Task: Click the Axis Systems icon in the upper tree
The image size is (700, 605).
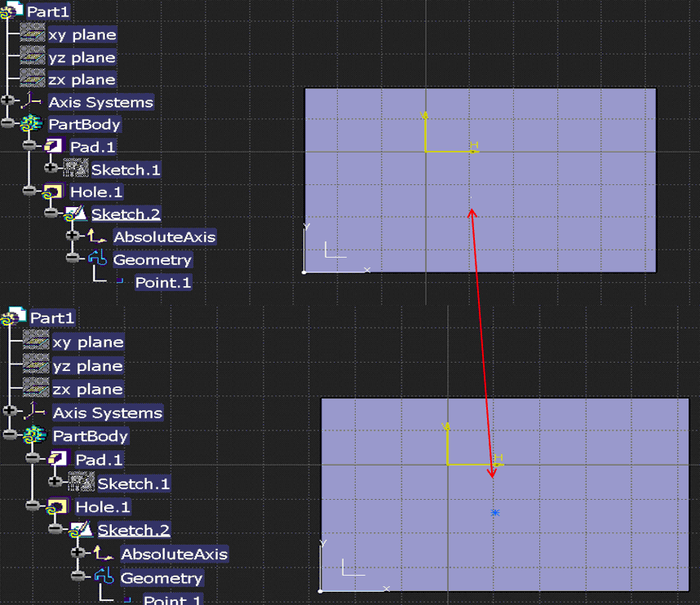Action: pyautogui.click(x=31, y=100)
